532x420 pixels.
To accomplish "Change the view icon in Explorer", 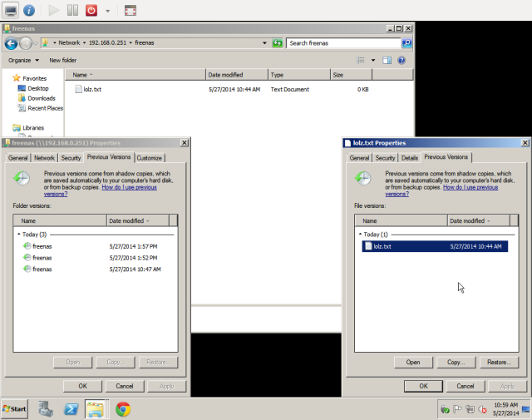I will (360, 60).
